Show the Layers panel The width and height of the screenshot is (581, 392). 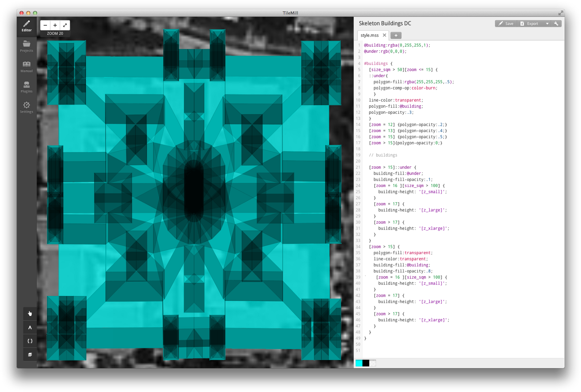point(30,355)
